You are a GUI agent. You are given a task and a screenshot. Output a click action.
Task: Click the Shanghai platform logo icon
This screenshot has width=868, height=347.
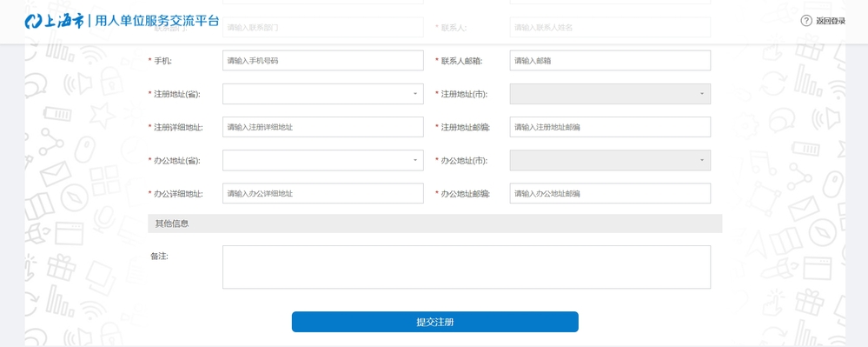33,22
